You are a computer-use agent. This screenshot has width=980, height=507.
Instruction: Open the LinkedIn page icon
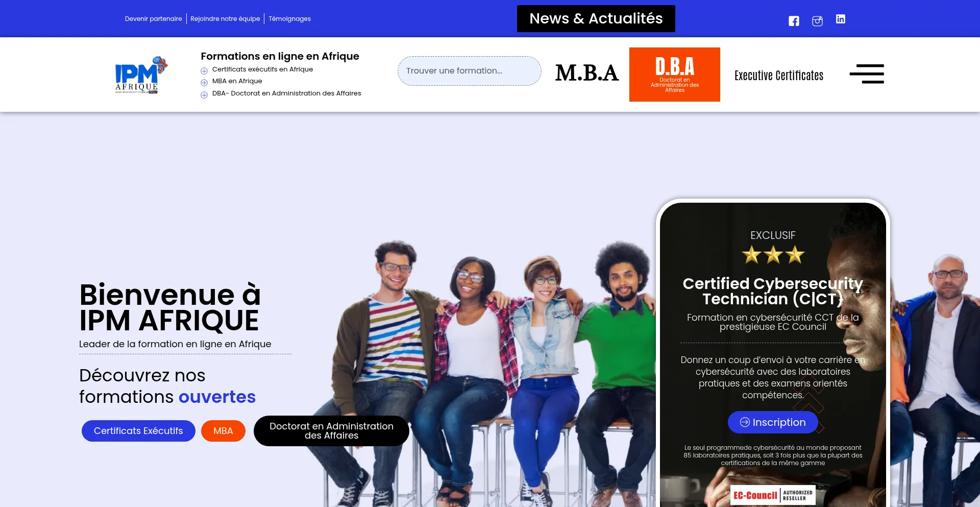[841, 19]
